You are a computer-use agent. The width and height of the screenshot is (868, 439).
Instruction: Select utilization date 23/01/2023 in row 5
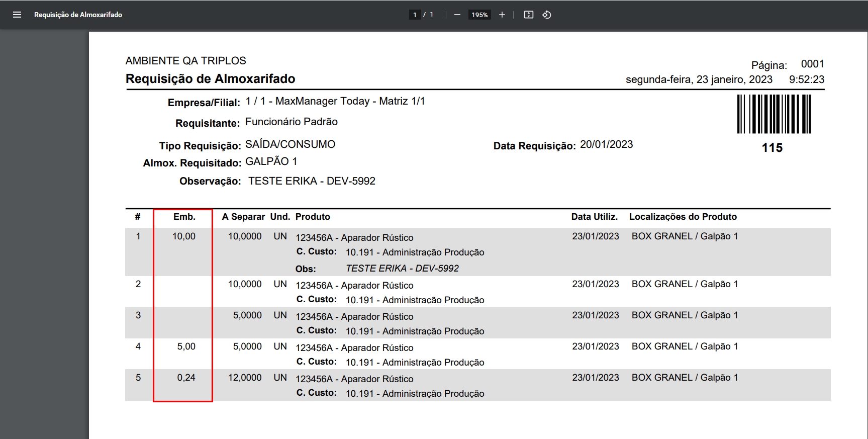pos(596,378)
